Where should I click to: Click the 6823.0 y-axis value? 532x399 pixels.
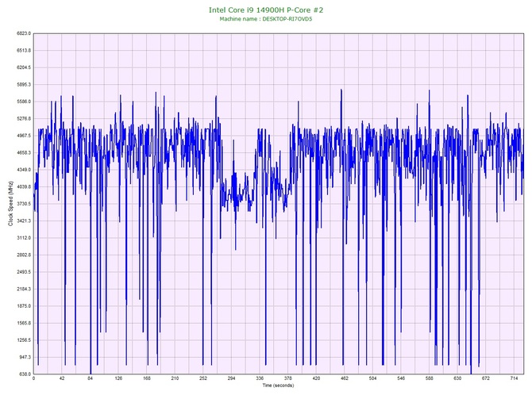(24, 33)
